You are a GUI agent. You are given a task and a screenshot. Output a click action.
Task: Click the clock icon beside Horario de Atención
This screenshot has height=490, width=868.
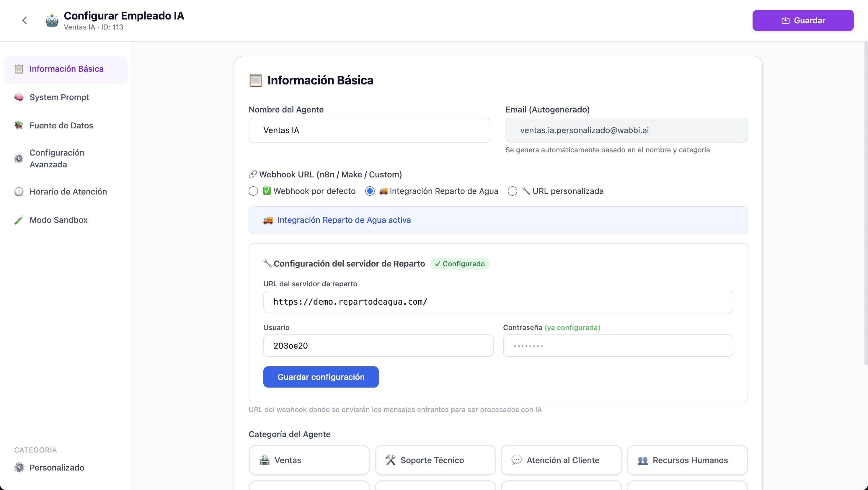(19, 191)
